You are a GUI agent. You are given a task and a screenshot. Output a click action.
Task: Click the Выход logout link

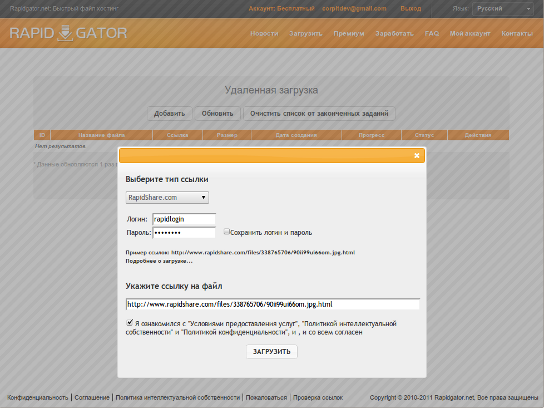(x=411, y=9)
